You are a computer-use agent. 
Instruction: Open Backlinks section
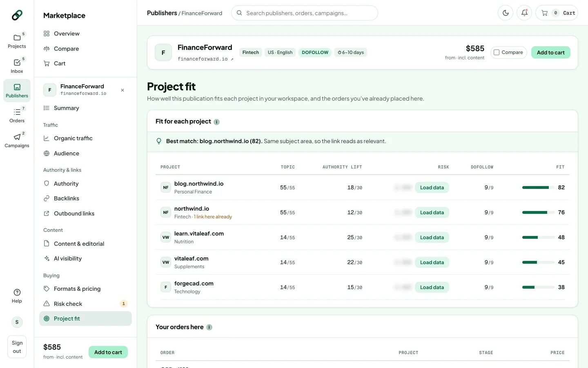click(85, 198)
